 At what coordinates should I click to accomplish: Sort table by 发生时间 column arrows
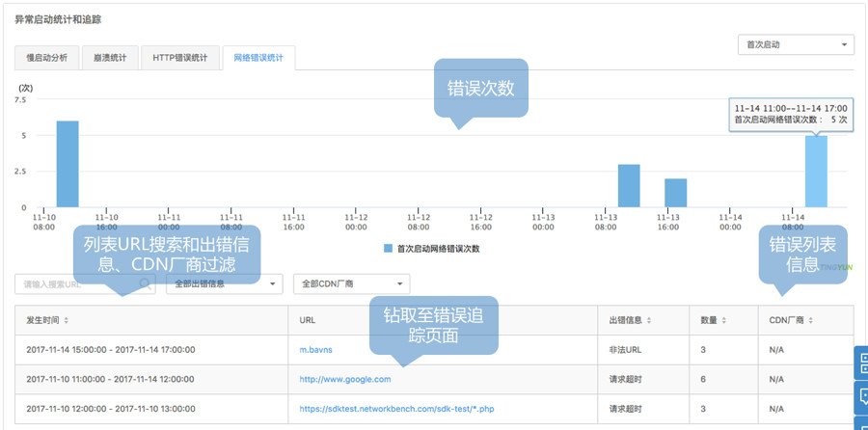[x=66, y=320]
